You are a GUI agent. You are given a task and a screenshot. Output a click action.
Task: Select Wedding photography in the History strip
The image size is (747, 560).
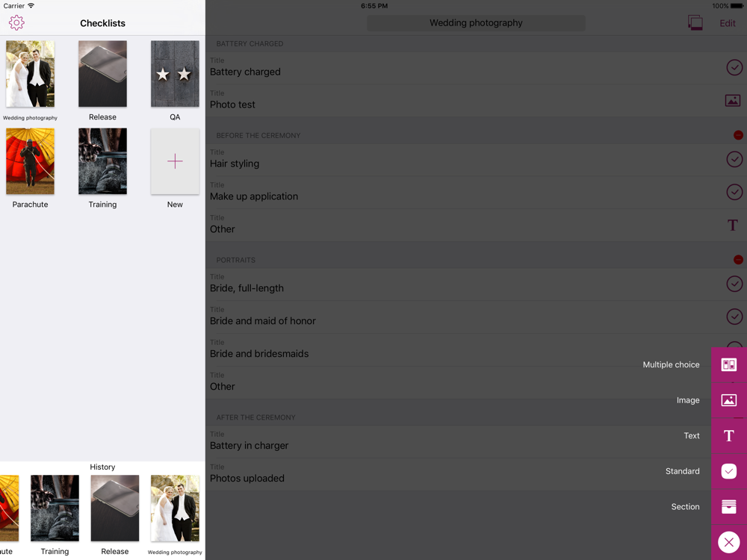point(175,508)
